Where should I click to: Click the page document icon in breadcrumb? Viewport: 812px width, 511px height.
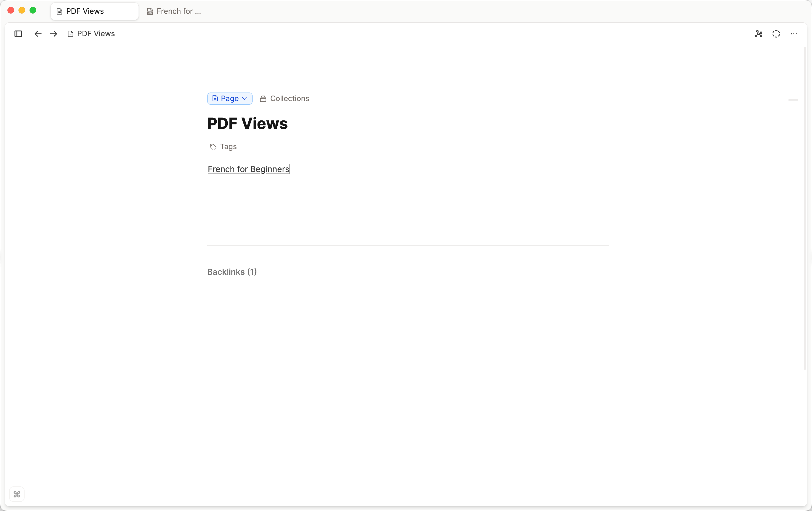tap(70, 34)
